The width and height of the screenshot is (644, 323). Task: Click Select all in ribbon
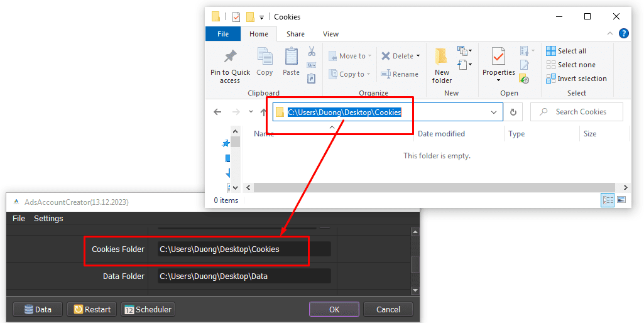coord(566,51)
